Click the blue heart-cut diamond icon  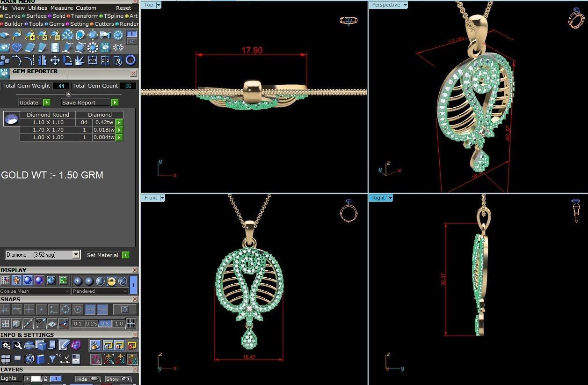coord(17,48)
